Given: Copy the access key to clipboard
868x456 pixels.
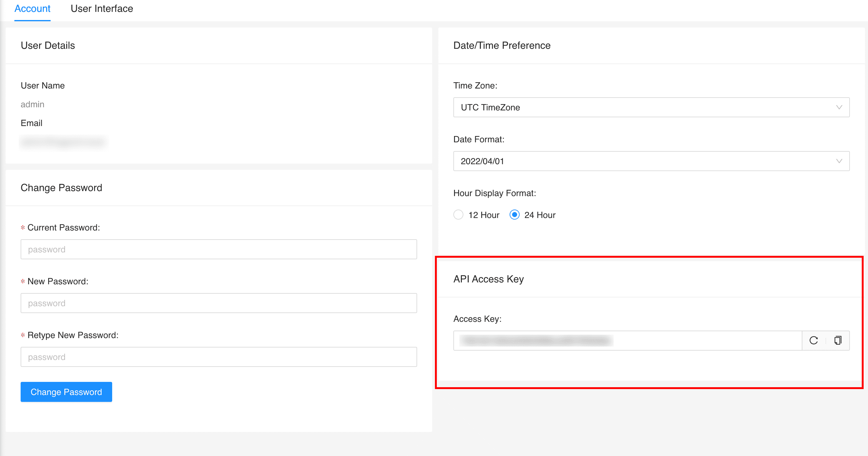Looking at the screenshot, I should (838, 340).
